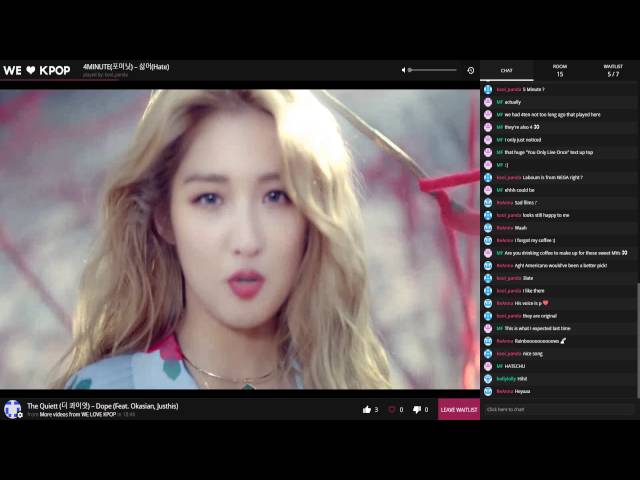Open the Waitlist tab showing 5 / 7

click(613, 71)
